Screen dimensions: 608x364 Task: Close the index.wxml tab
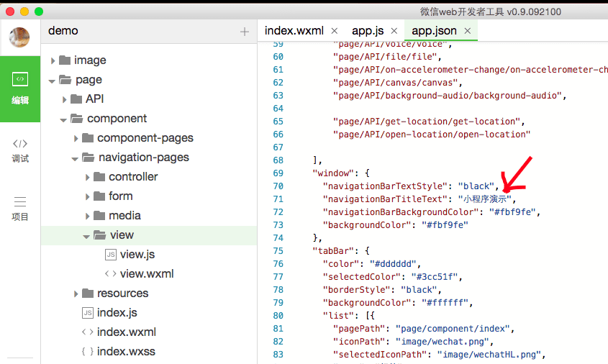point(334,31)
